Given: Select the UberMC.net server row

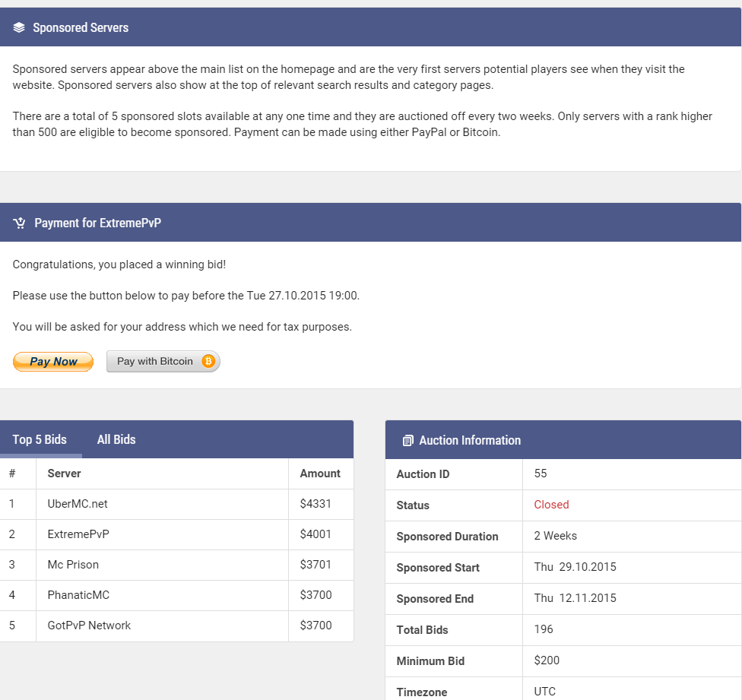Looking at the screenshot, I should (176, 504).
